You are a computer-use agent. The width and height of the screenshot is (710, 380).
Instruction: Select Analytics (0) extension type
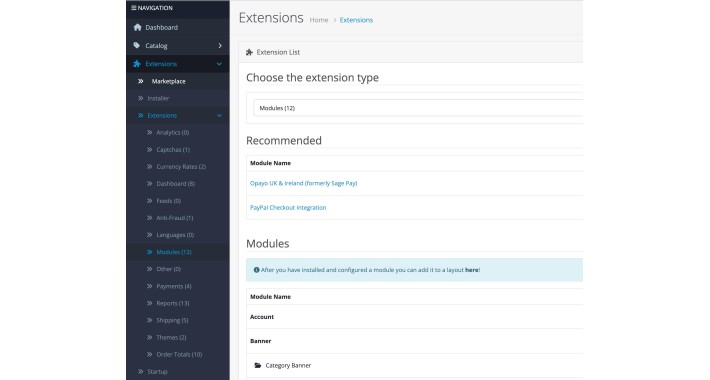coord(173,132)
